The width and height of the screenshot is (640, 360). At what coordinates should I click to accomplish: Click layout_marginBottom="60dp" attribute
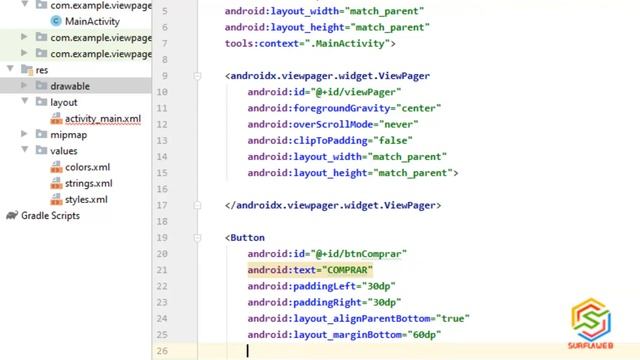[x=344, y=335]
